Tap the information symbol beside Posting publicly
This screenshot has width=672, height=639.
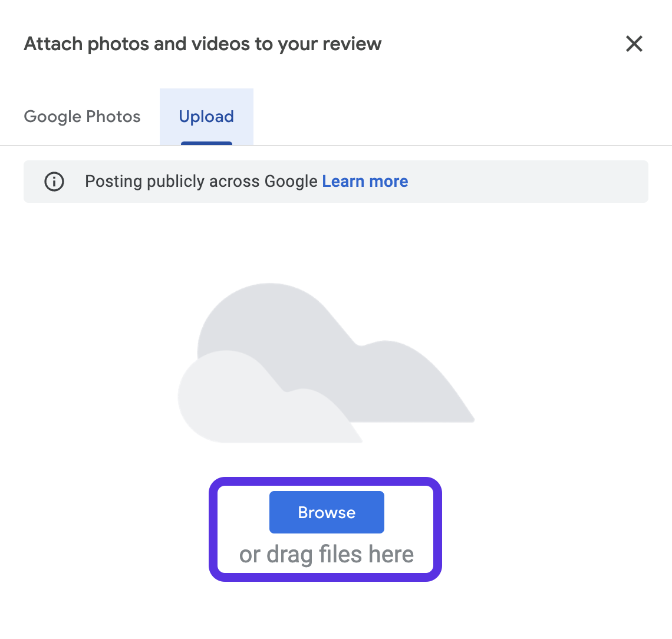pyautogui.click(x=54, y=182)
